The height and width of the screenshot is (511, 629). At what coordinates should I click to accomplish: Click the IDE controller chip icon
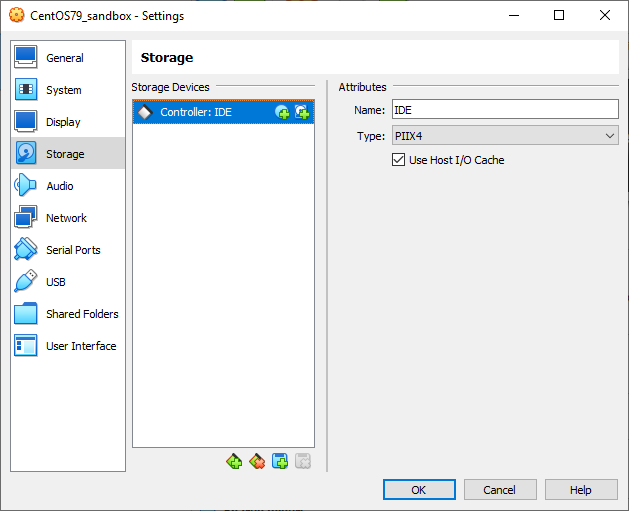(144, 113)
